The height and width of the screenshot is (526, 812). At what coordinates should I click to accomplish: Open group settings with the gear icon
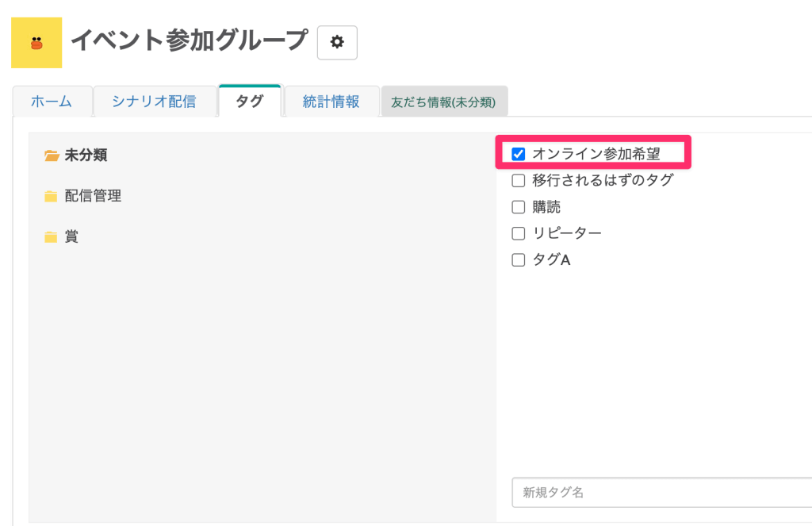tap(337, 43)
